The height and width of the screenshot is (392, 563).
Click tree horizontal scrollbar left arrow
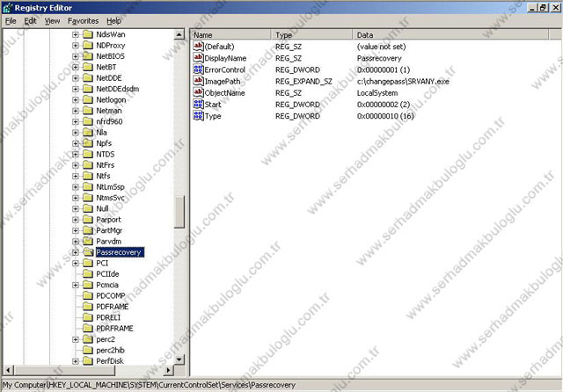point(9,369)
